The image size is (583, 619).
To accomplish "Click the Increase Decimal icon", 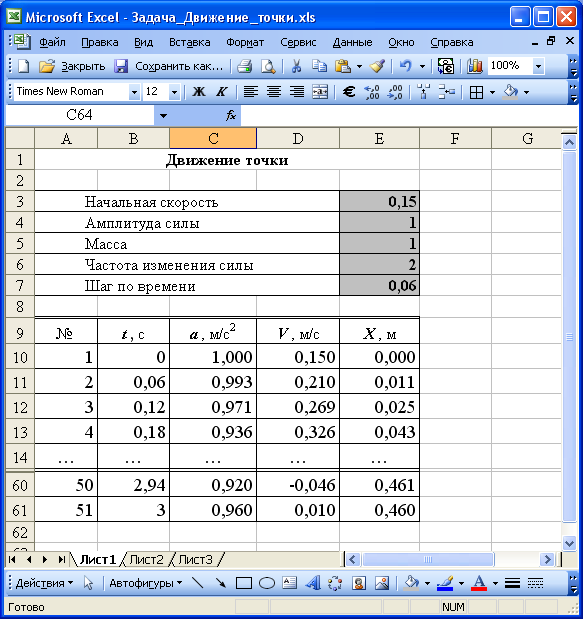I will tap(372, 92).
